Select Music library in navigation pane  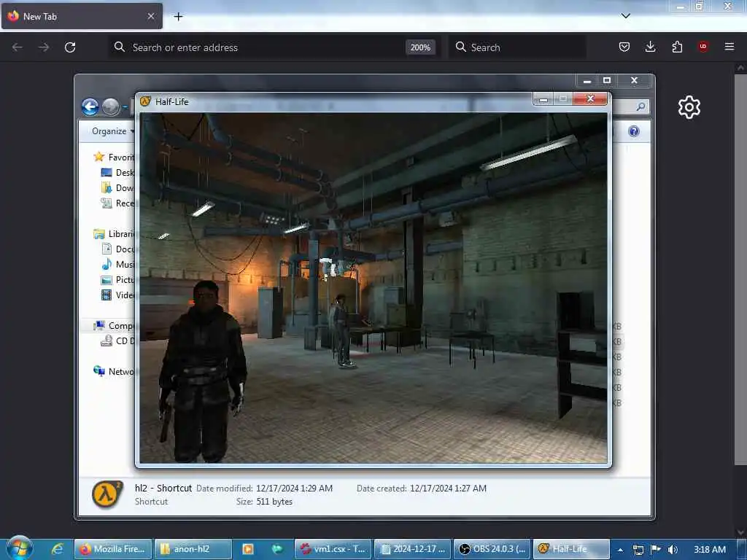119,264
